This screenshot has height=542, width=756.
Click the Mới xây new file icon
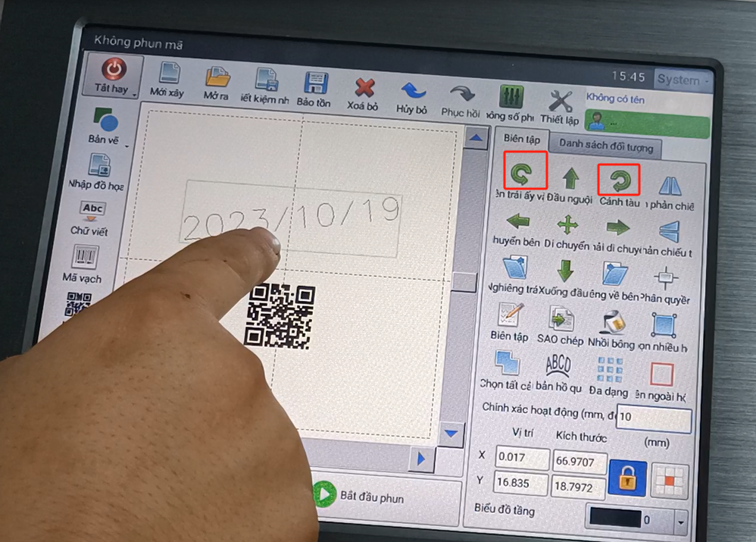167,76
